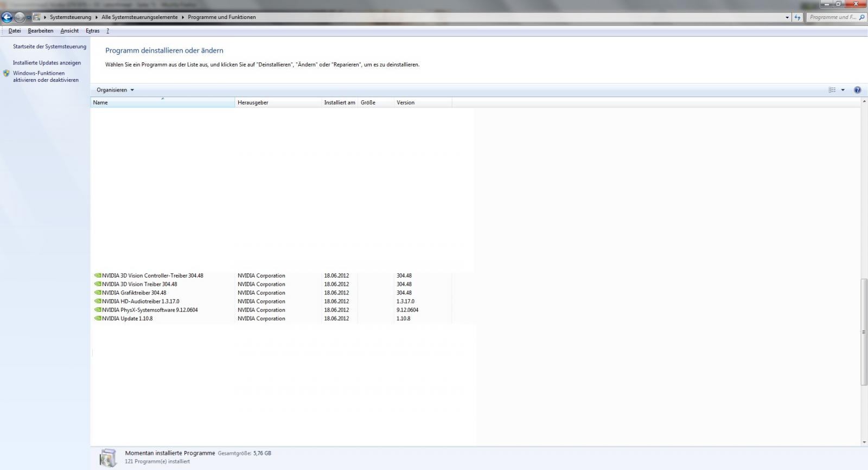Click Momentan installierte Programme text

(170, 453)
